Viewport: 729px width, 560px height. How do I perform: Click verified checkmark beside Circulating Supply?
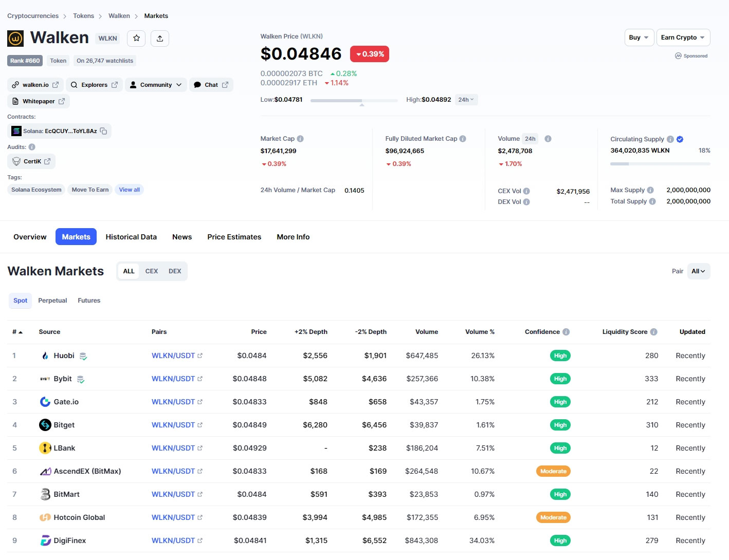click(x=680, y=139)
